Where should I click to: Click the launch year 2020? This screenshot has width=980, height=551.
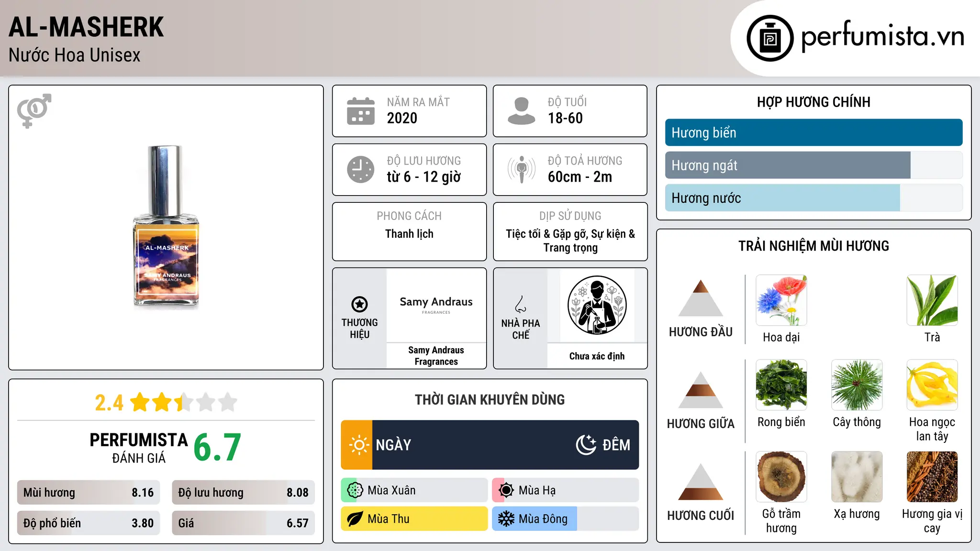click(402, 118)
